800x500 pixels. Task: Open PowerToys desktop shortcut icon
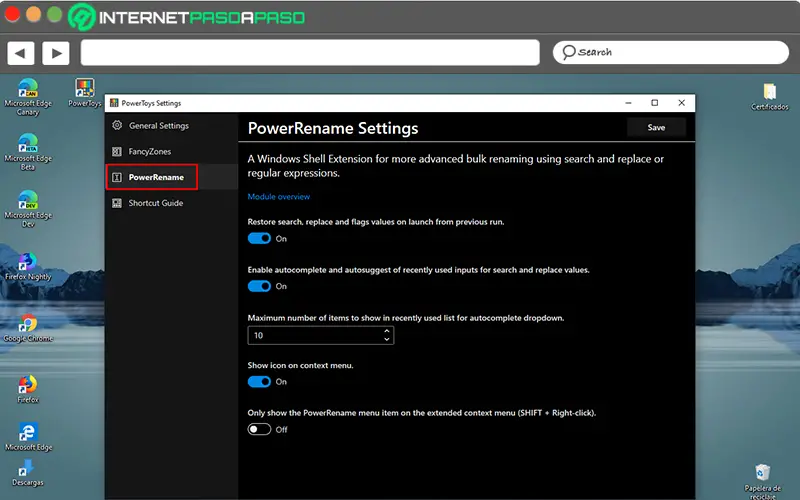85,89
